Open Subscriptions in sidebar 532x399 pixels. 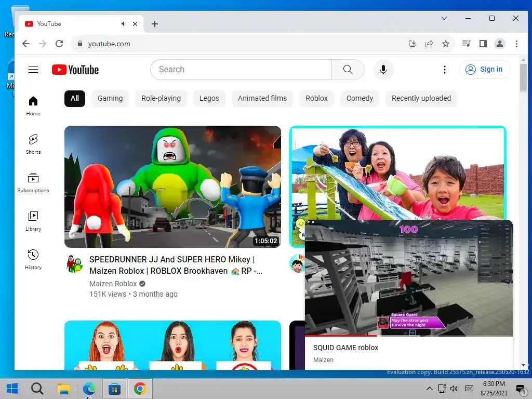33,182
